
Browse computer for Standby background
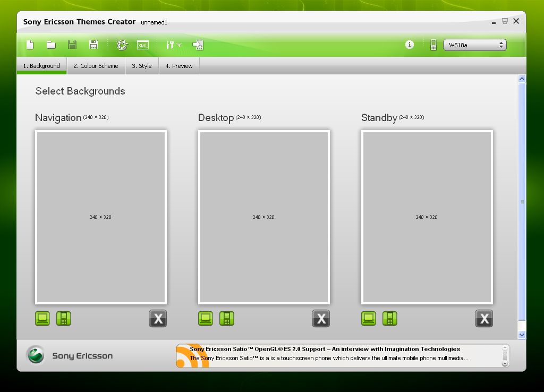pyautogui.click(x=369, y=319)
